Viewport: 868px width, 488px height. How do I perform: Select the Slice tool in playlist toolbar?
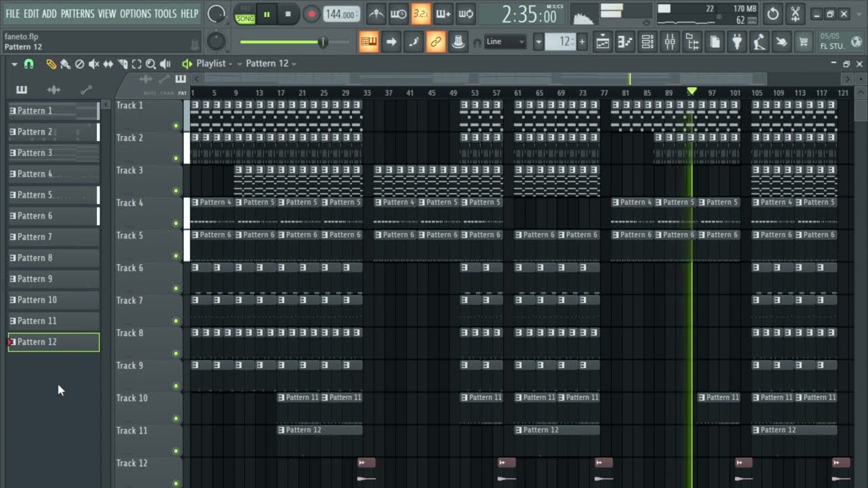[x=123, y=64]
